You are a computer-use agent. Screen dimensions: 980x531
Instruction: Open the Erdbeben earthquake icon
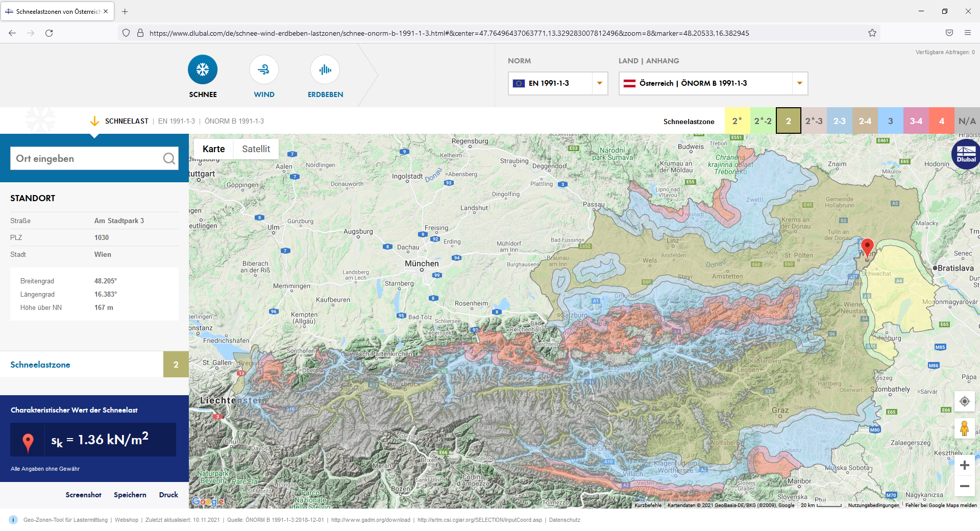point(325,70)
